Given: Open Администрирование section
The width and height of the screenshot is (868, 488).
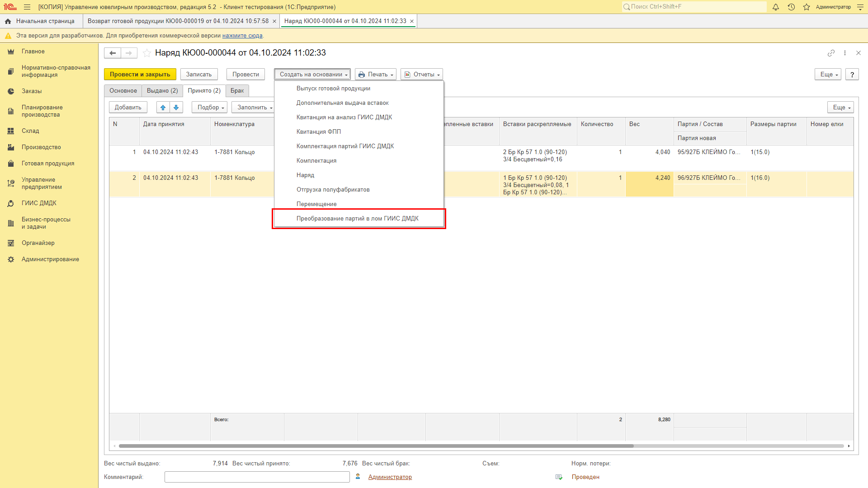Looking at the screenshot, I should tap(49, 259).
